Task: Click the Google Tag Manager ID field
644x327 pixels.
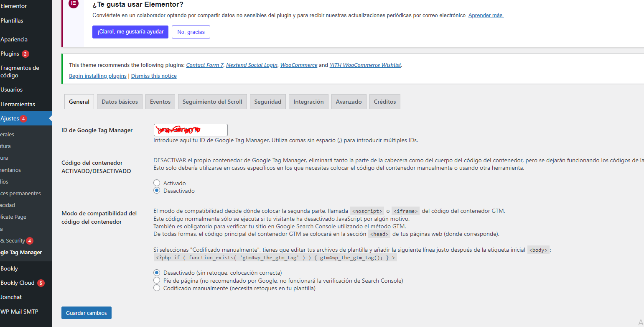Action: [191, 130]
